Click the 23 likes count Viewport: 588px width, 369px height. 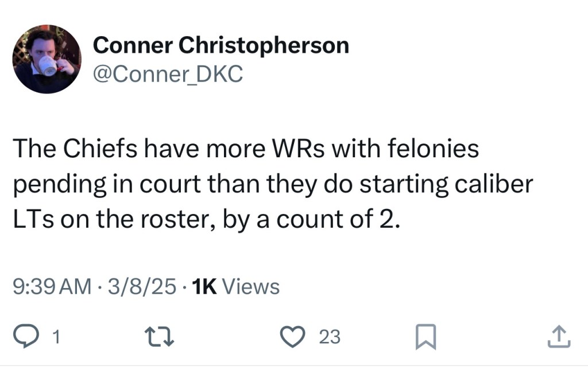tap(330, 337)
